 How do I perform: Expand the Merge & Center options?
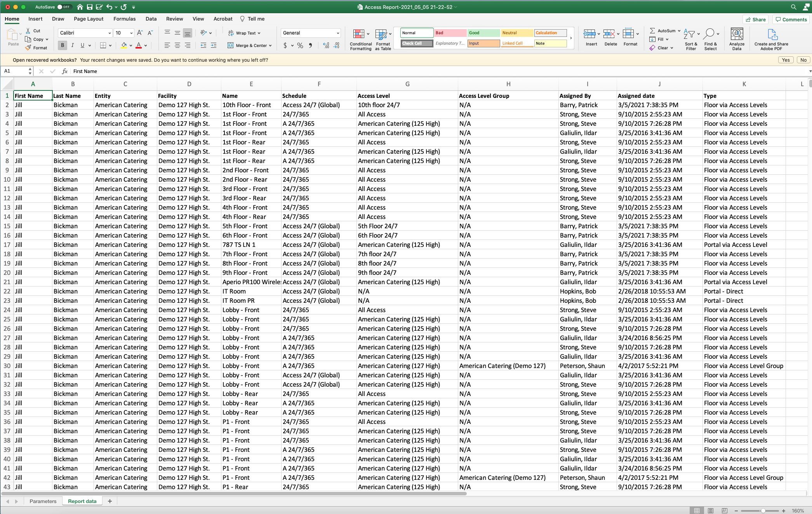coord(270,45)
